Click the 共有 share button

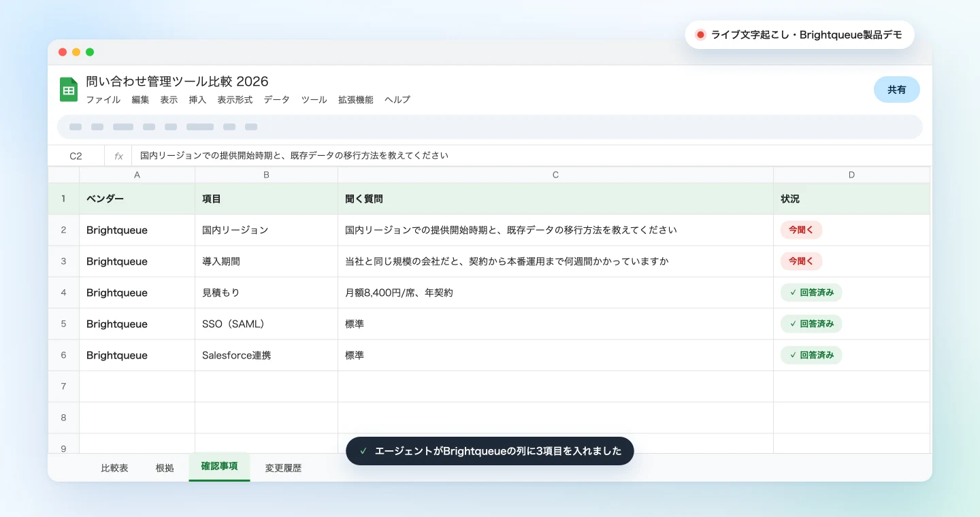click(896, 90)
